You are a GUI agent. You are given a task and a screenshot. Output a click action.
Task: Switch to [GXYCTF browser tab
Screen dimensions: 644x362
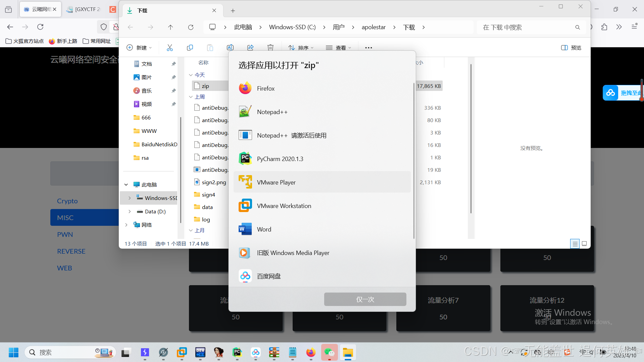click(84, 9)
